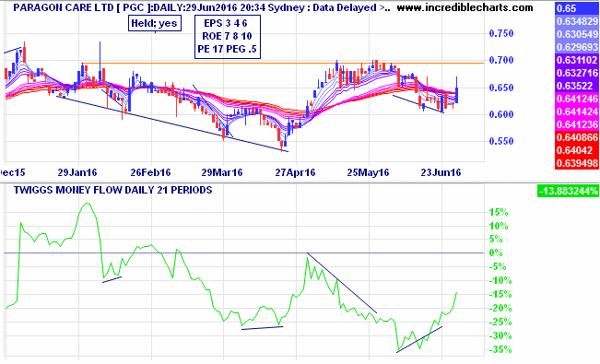
Task: Click the TWIGGS MONEY FLOW DAILY 21 PERIODS label
Action: click(x=112, y=190)
